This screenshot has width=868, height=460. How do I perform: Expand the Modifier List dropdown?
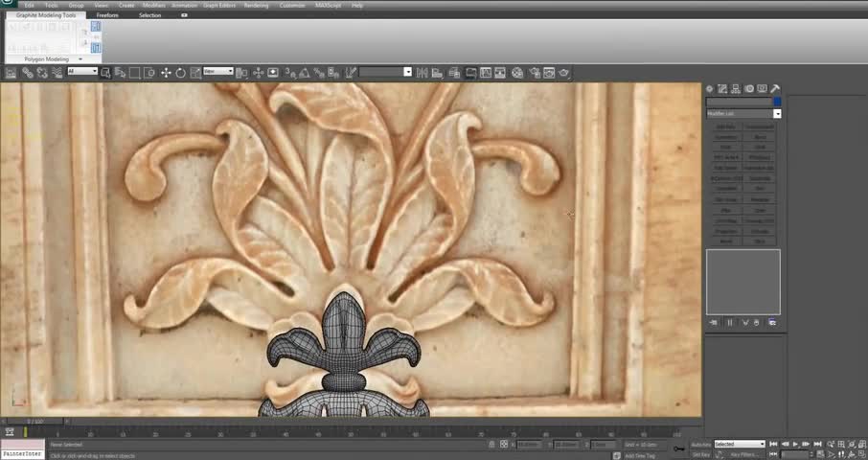click(x=777, y=113)
